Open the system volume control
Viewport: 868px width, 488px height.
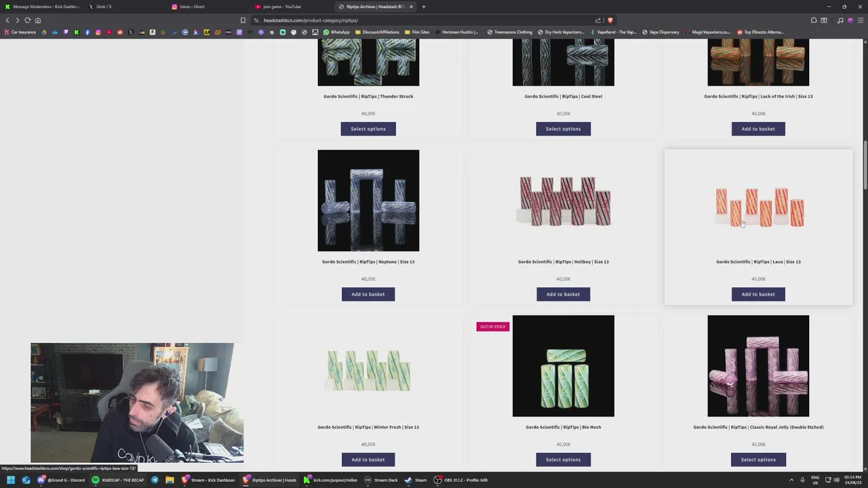point(836,480)
